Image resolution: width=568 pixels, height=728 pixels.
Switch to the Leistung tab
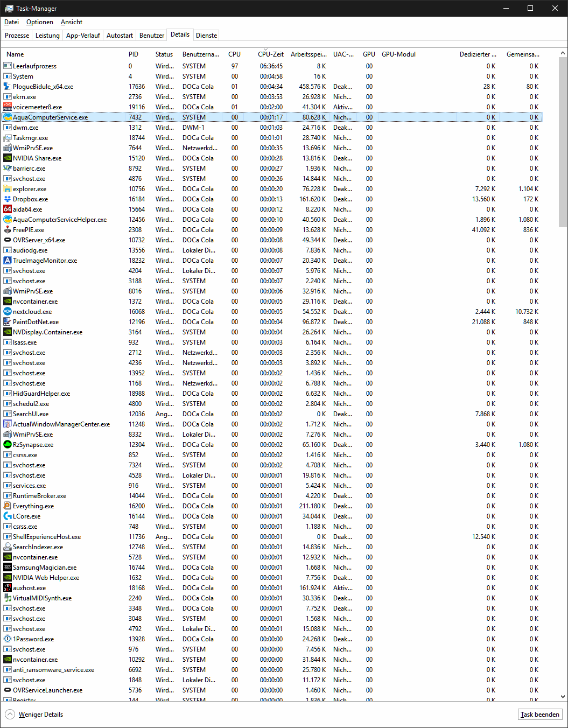(47, 36)
